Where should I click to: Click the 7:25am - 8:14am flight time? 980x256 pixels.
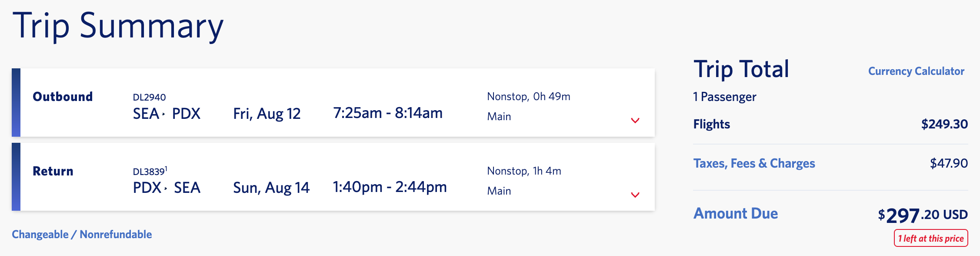click(x=387, y=113)
